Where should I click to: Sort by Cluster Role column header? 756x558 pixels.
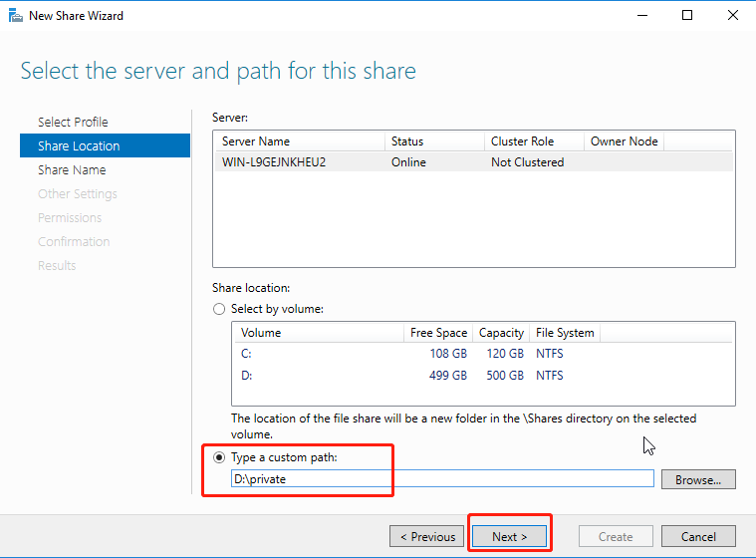click(533, 141)
